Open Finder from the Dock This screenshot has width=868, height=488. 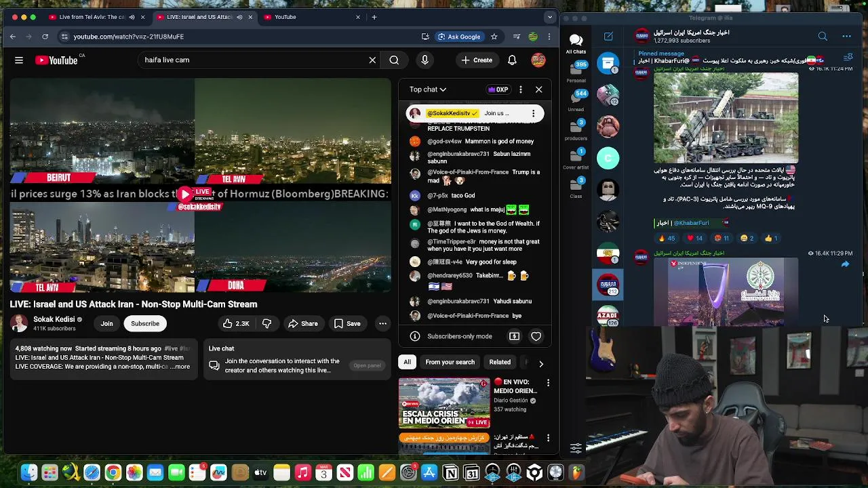pyautogui.click(x=28, y=472)
